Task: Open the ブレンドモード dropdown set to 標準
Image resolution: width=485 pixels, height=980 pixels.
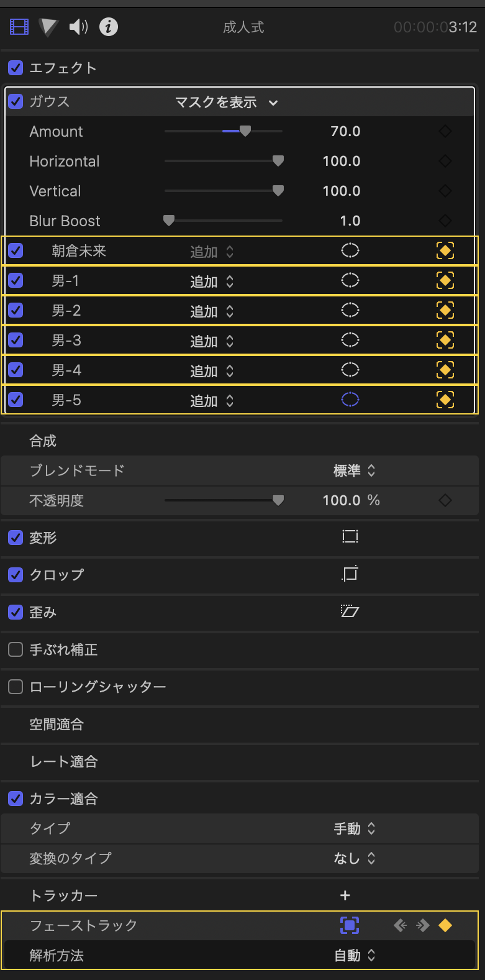Action: 353,470
